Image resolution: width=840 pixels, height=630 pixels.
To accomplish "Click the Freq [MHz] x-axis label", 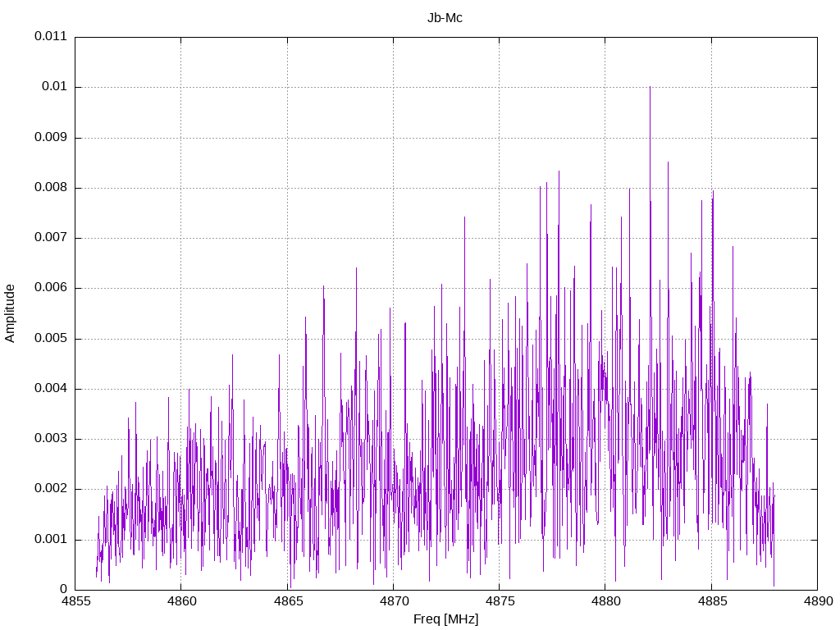I will click(445, 619).
